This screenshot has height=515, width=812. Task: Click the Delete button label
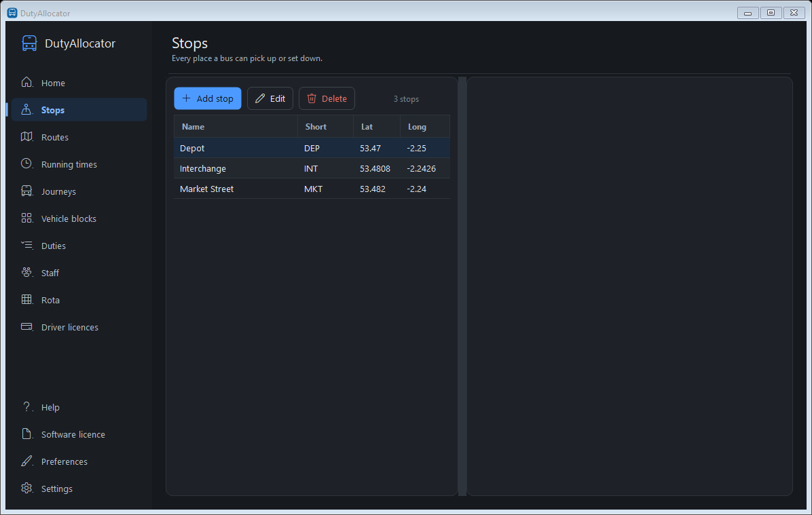click(x=334, y=98)
